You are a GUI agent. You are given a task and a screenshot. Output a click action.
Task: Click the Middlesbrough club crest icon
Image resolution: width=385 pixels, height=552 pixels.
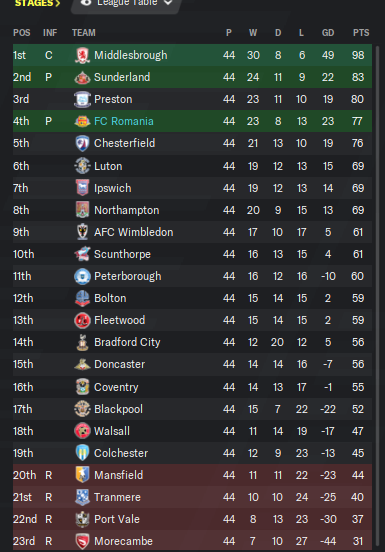[x=82, y=55]
